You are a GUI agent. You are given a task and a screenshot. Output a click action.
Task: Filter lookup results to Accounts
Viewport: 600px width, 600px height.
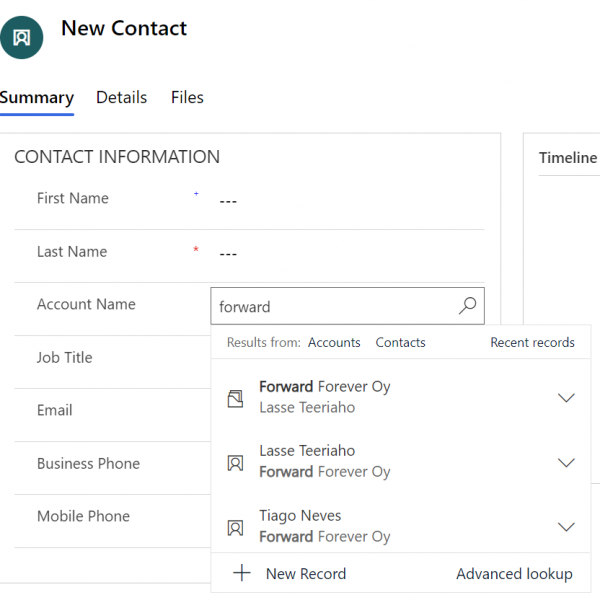(x=334, y=342)
